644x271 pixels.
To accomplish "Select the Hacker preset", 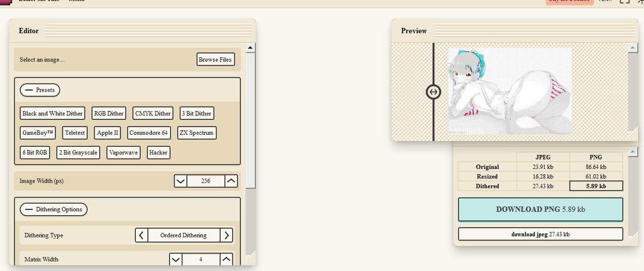I will pyautogui.click(x=158, y=153).
